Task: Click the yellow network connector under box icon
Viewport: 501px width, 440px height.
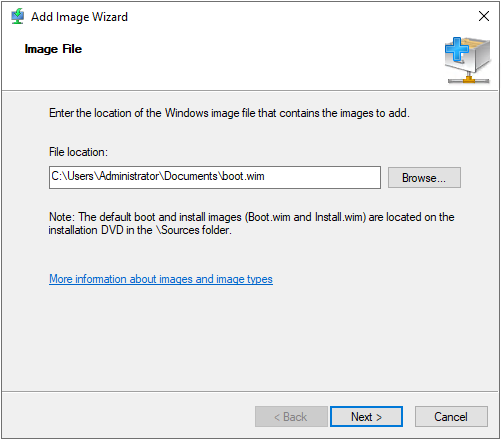Action: coord(469,79)
